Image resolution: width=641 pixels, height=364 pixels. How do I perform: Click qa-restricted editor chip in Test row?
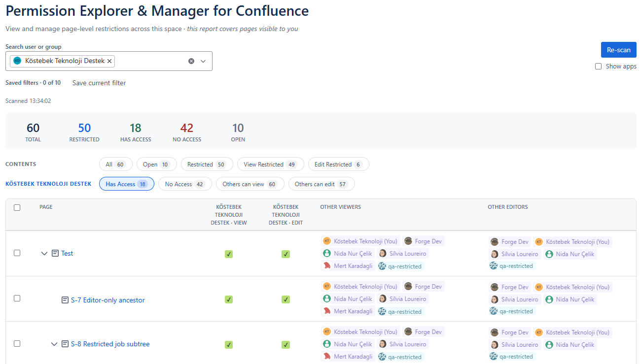pos(512,265)
